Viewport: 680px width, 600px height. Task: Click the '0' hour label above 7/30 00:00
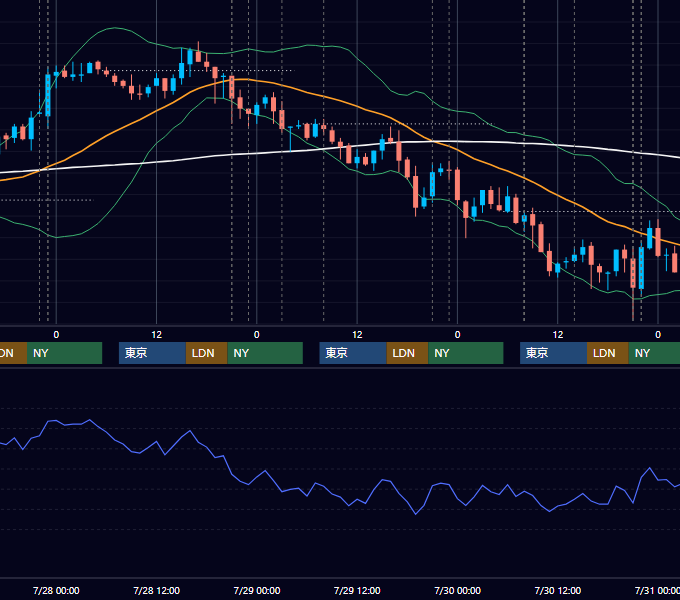coord(458,335)
